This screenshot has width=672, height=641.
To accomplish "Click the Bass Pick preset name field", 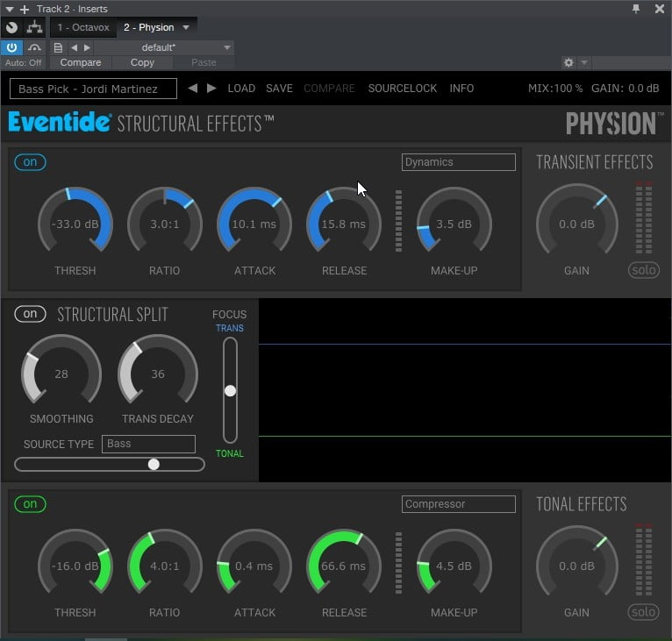I will pos(93,89).
